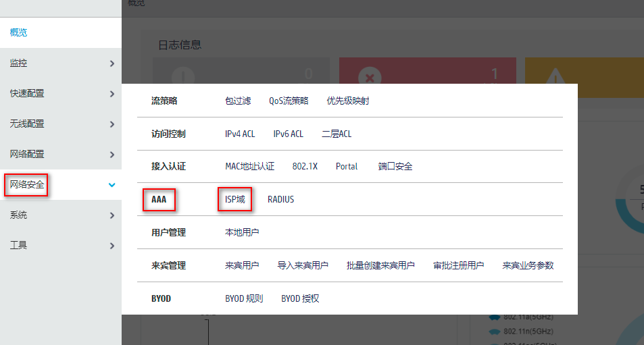Open the 包过滤 link
644x345 pixels.
238,101
